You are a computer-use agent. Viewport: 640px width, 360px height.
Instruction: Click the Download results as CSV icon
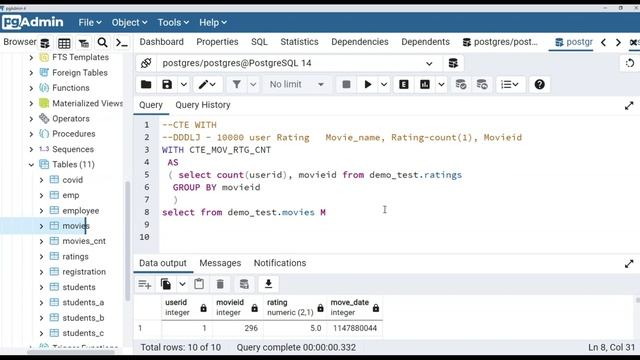pyautogui.click(x=268, y=284)
